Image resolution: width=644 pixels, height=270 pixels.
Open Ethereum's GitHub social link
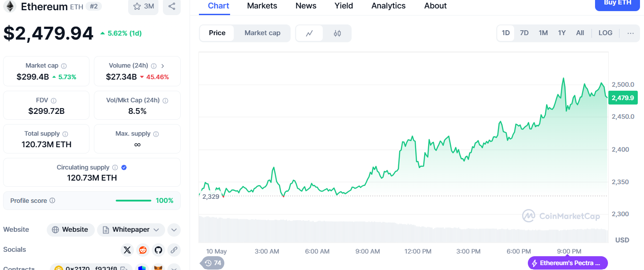pos(158,250)
